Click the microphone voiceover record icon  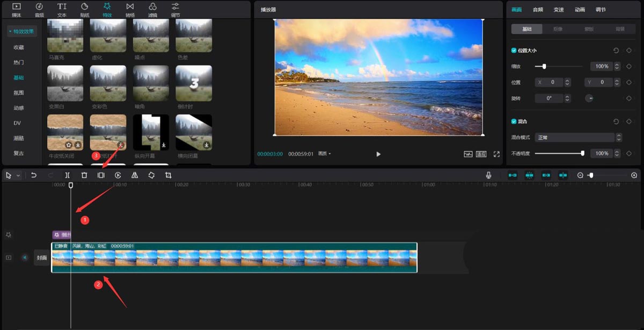(x=488, y=175)
